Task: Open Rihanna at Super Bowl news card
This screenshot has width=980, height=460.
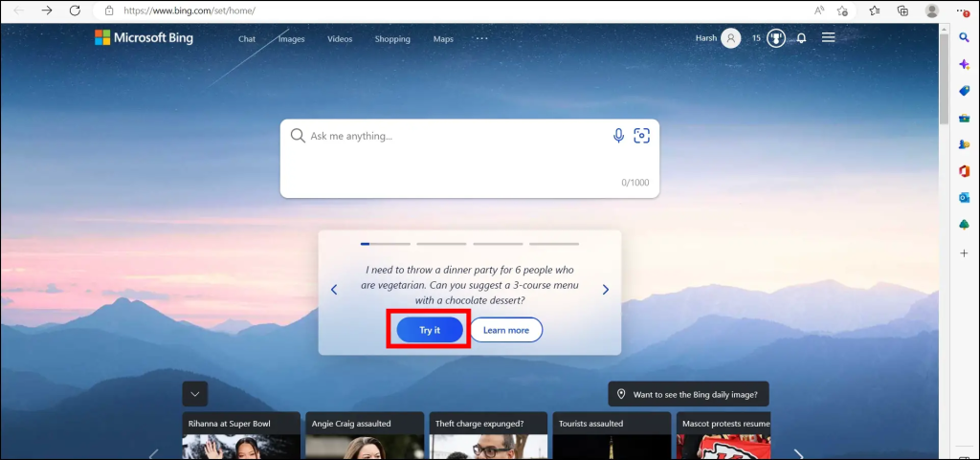Action: (241, 435)
